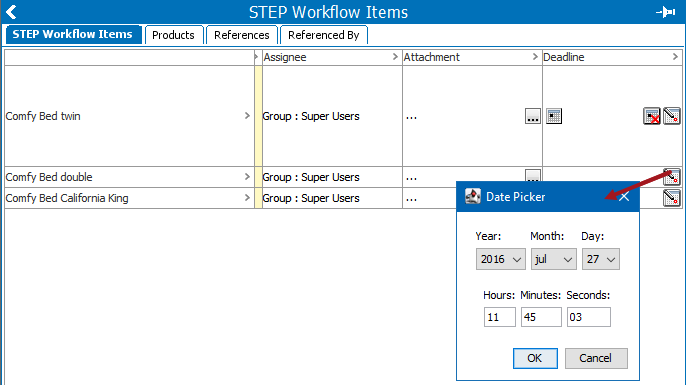Open calendar icon for Comfy Bed twin deadline
Image resolution: width=686 pixels, height=385 pixels.
tap(554, 116)
